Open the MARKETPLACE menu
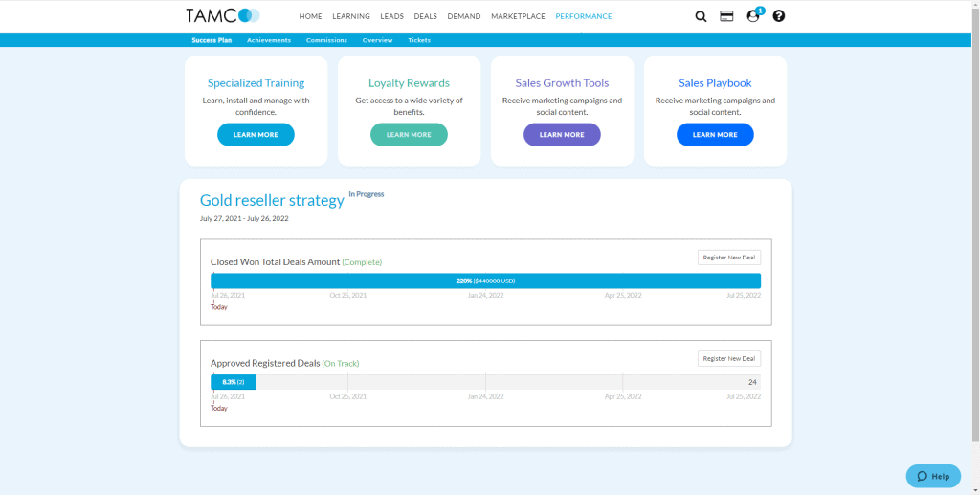This screenshot has height=495, width=980. pos(518,16)
